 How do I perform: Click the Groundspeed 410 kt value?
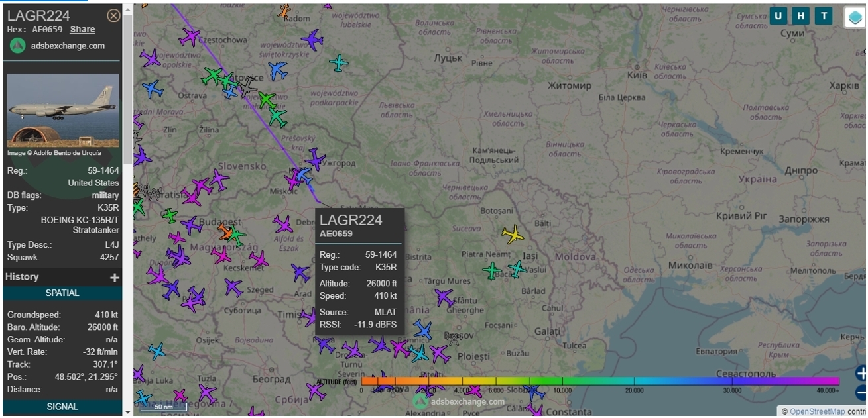(x=106, y=315)
